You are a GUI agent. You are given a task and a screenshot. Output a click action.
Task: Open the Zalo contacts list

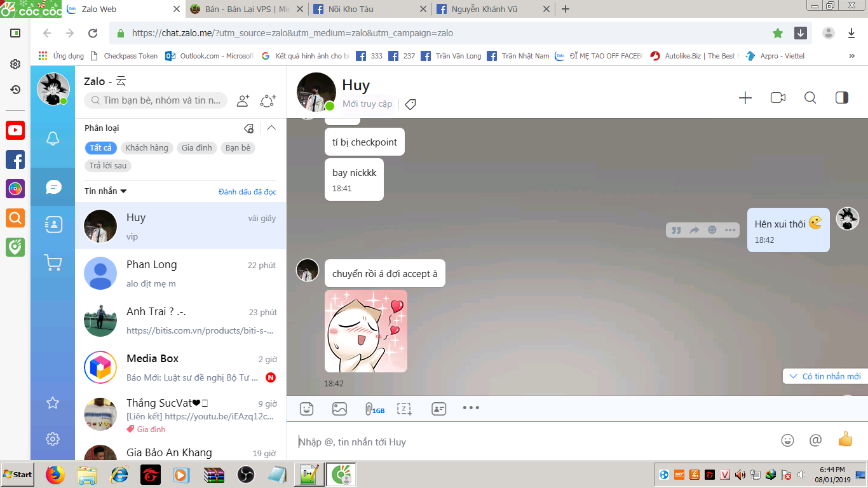[x=53, y=224]
